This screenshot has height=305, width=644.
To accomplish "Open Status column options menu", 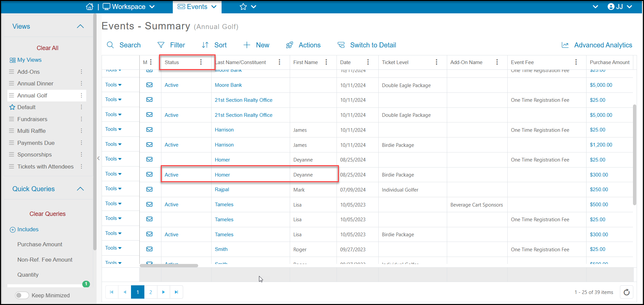I will (201, 62).
